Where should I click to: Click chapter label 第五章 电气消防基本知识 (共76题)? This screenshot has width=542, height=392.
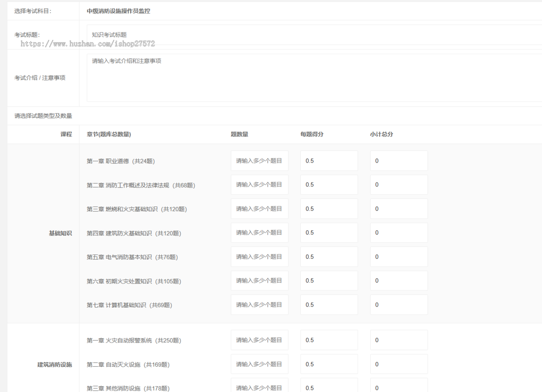[x=132, y=257]
